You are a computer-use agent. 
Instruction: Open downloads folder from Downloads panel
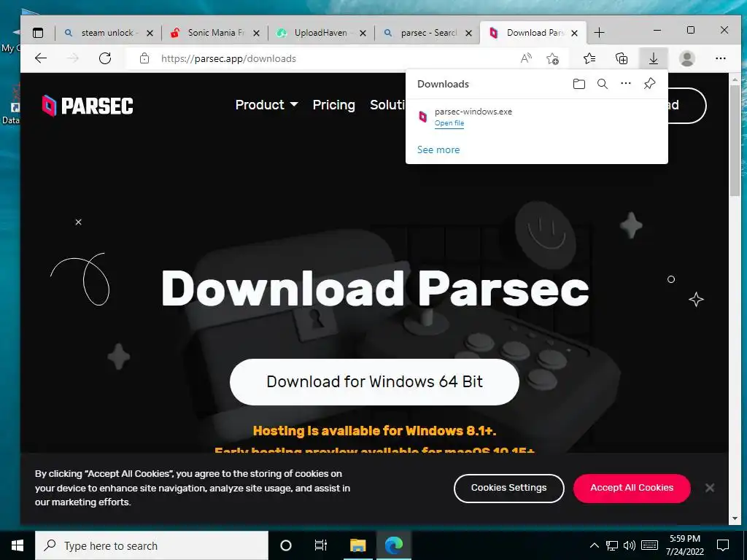(578, 85)
